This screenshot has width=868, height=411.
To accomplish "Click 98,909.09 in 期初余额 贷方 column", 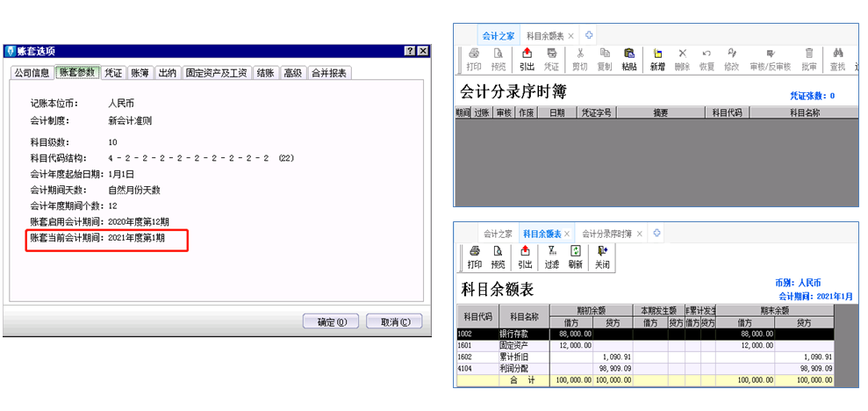I will pos(613,368).
